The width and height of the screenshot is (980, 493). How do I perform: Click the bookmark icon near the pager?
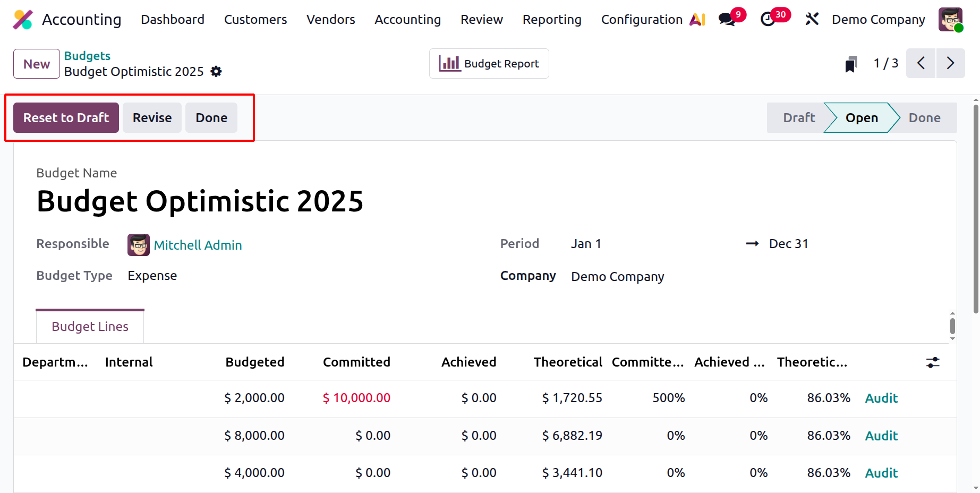[x=851, y=64]
